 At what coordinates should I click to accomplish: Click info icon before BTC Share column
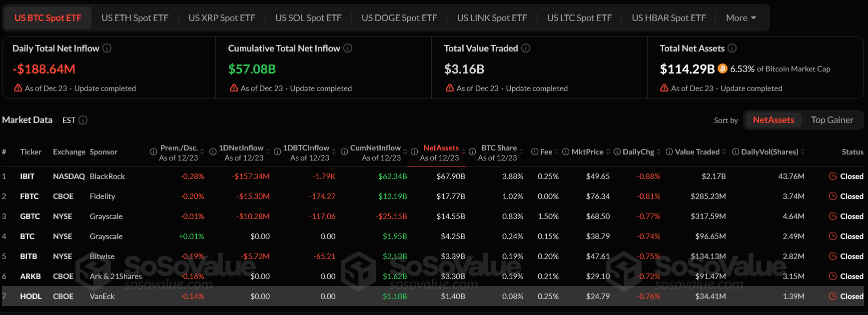[x=472, y=151]
